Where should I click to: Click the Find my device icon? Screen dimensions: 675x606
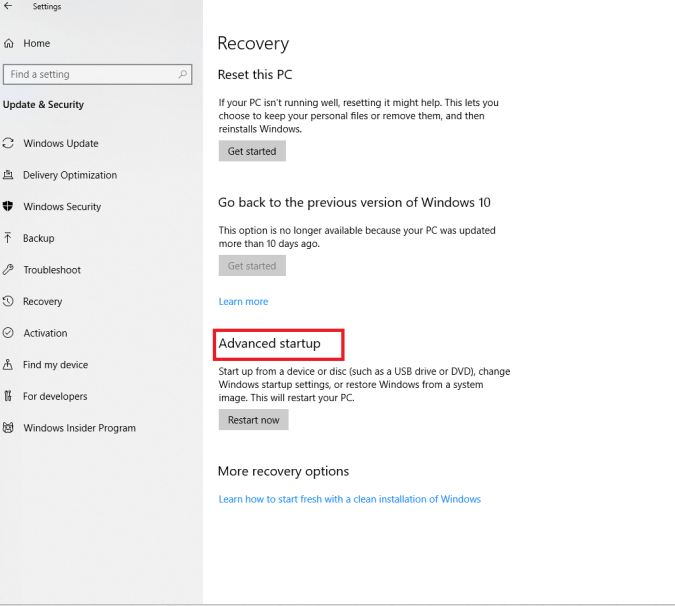click(x=8, y=365)
